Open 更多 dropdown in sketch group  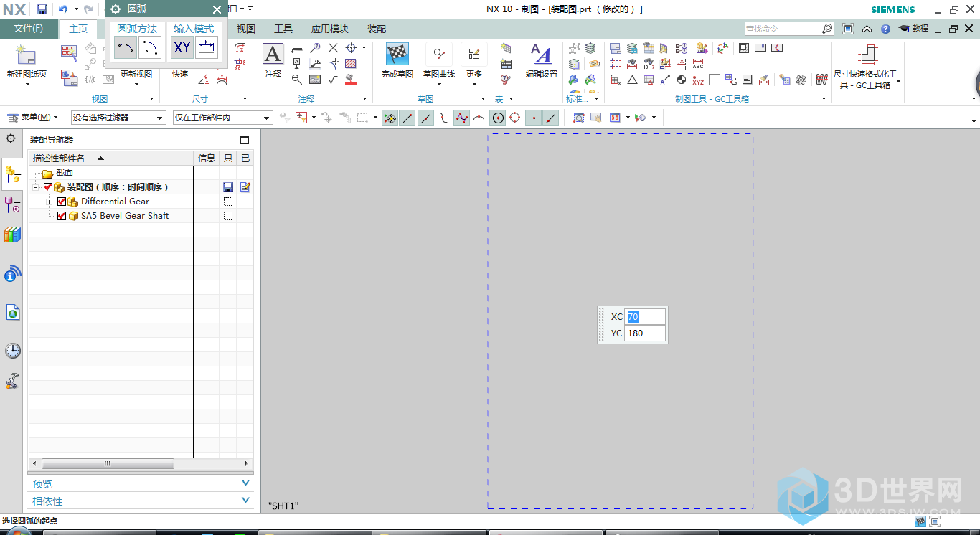474,65
